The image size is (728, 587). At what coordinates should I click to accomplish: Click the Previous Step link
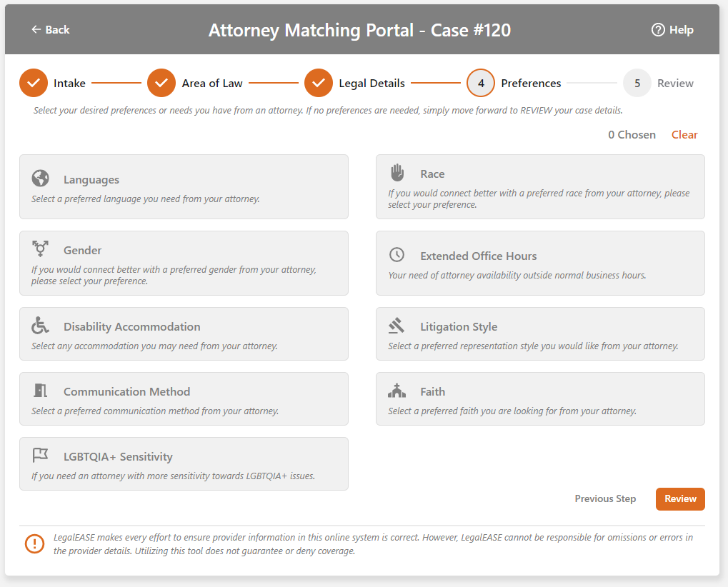[605, 498]
